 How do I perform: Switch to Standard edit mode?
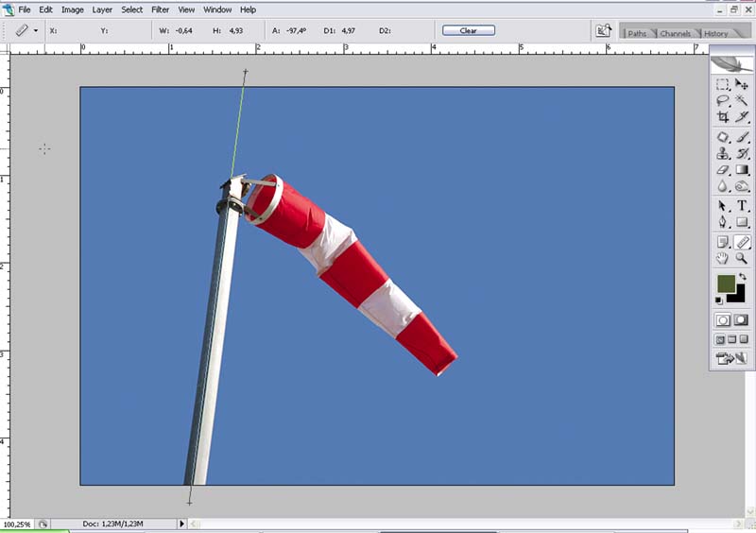tap(723, 320)
